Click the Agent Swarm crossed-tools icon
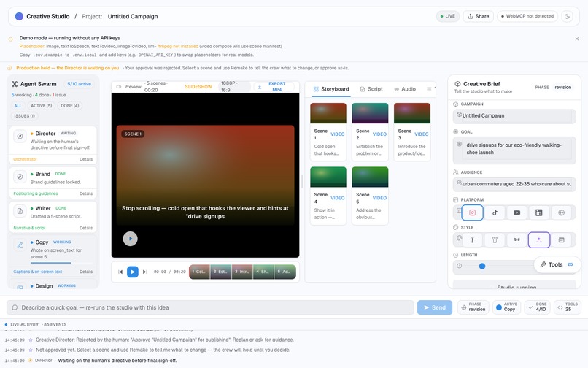The width and height of the screenshot is (588, 368). [15, 84]
